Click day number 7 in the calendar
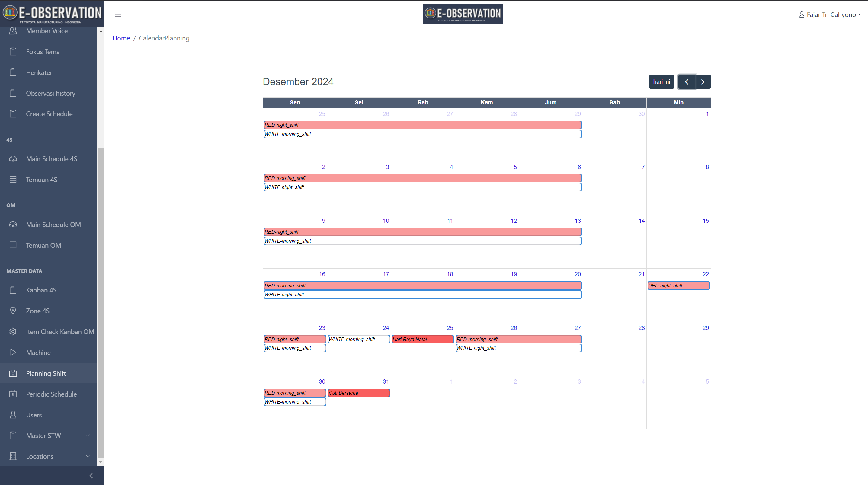The width and height of the screenshot is (868, 485). tap(643, 167)
